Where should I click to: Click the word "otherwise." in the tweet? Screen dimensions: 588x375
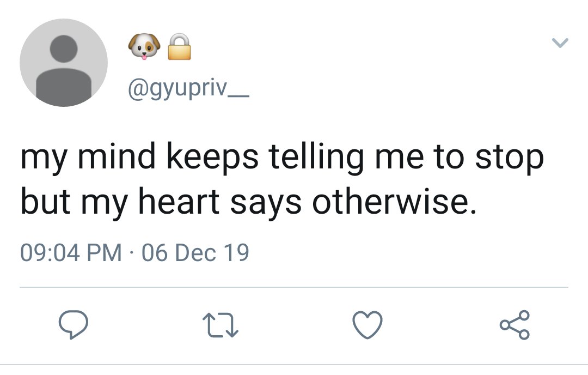pyautogui.click(x=394, y=202)
